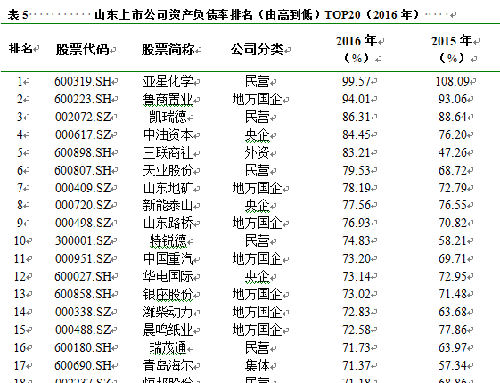Click stock code 000951.SZ
Screen dimensions: 500x383
83,259
